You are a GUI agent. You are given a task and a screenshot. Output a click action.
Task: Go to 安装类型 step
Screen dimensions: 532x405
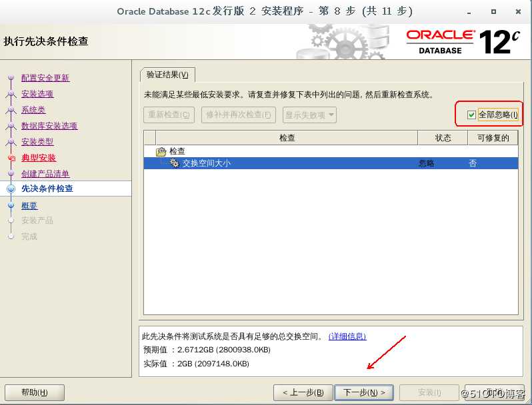(x=37, y=142)
